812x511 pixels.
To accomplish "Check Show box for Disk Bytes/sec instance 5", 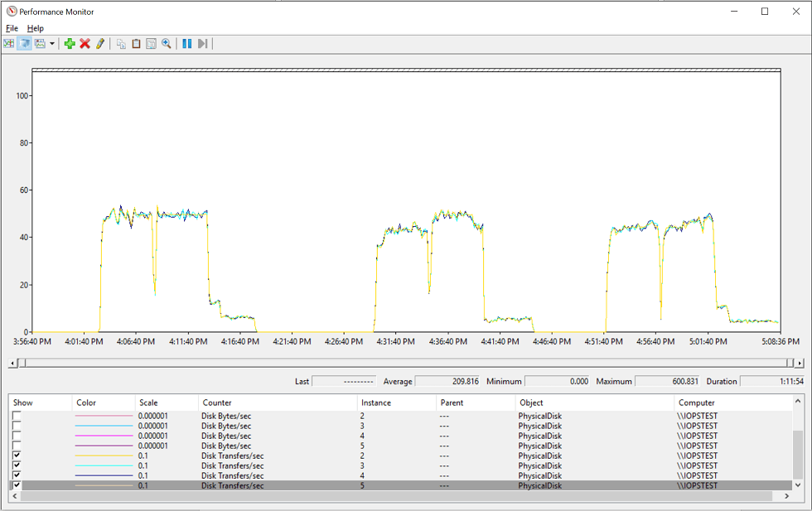I will [17, 446].
